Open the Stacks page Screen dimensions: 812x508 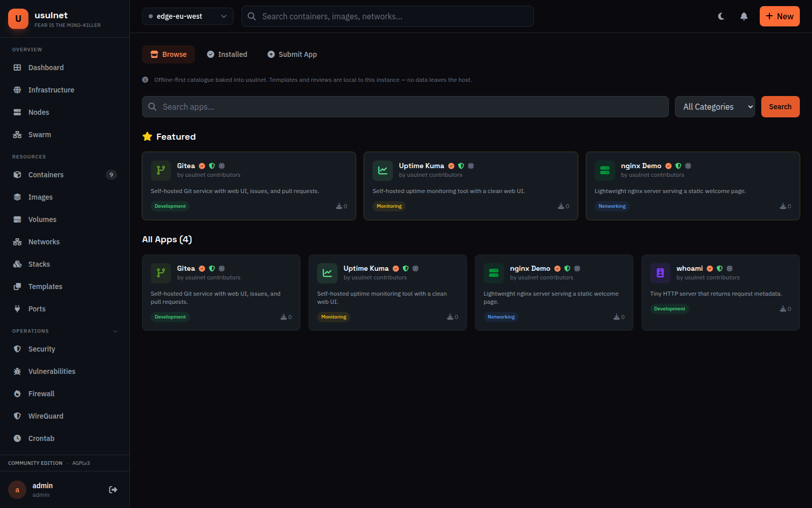(64, 264)
